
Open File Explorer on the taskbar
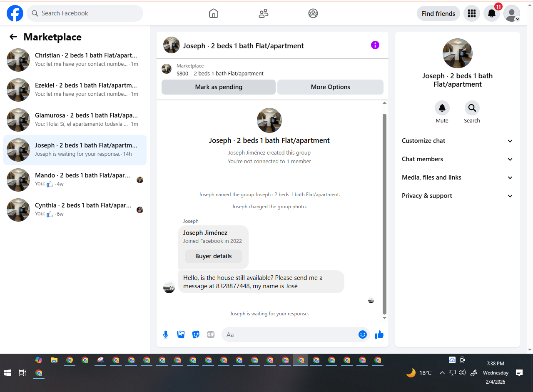(54, 360)
